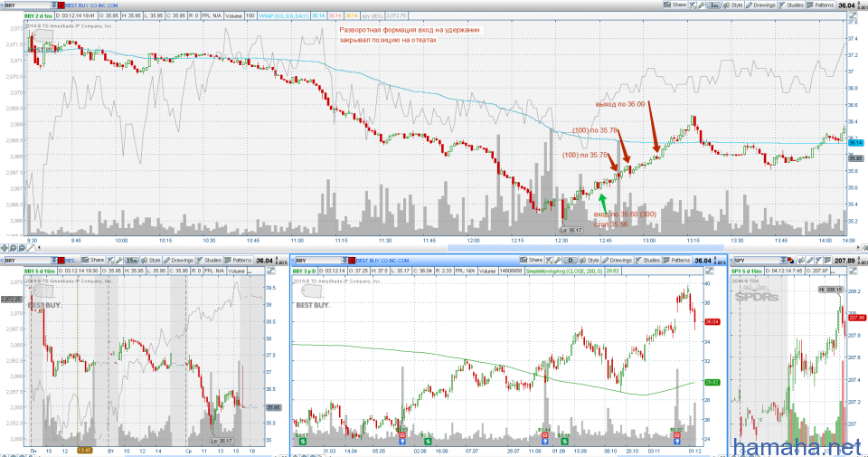
Task: Click wrench settings icon in top chart toolbar
Action: [702, 5]
